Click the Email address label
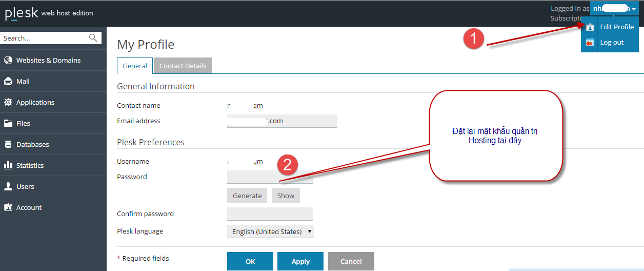The height and width of the screenshot is (271, 644). pos(138,121)
